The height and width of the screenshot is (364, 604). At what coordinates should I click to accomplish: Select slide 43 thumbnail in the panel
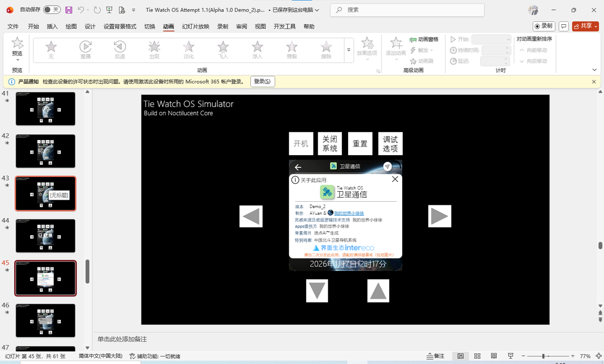click(46, 193)
